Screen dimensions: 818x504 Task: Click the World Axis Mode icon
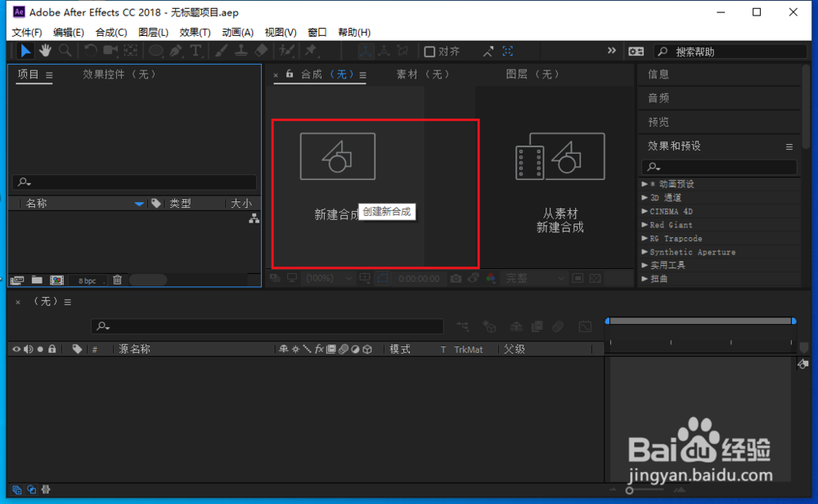click(x=384, y=51)
